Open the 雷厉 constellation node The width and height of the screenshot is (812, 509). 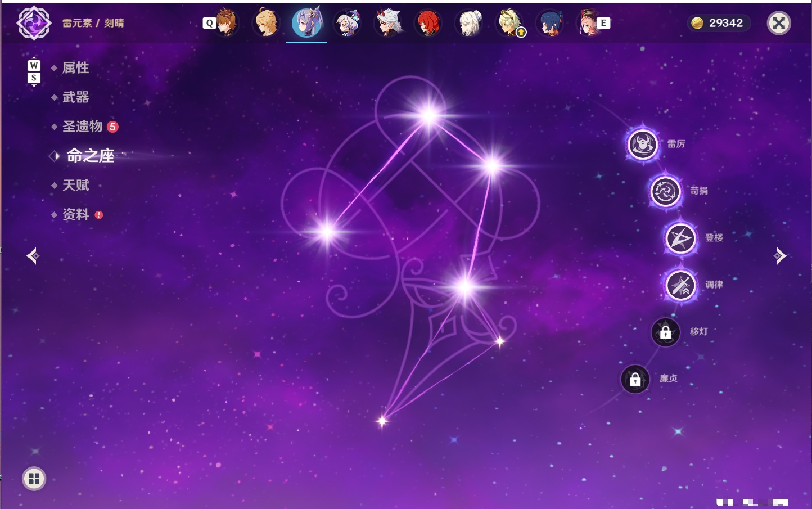click(643, 145)
